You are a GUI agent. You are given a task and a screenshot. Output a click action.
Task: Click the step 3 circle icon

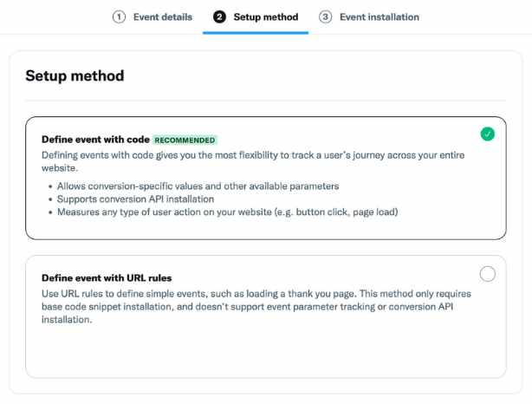pyautogui.click(x=325, y=16)
